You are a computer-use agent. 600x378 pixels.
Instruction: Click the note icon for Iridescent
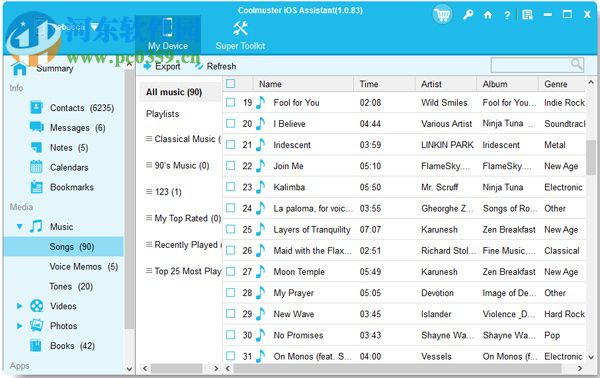pos(260,145)
